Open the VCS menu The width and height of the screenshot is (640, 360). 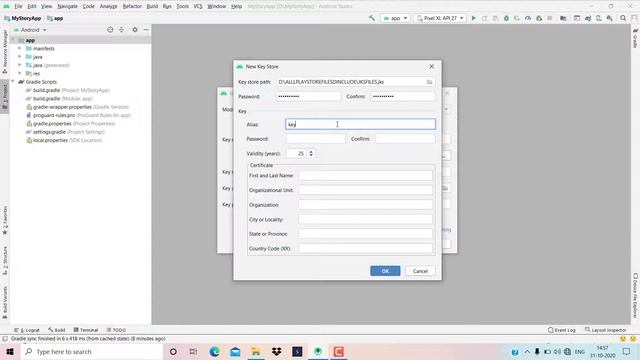pyautogui.click(x=198, y=7)
